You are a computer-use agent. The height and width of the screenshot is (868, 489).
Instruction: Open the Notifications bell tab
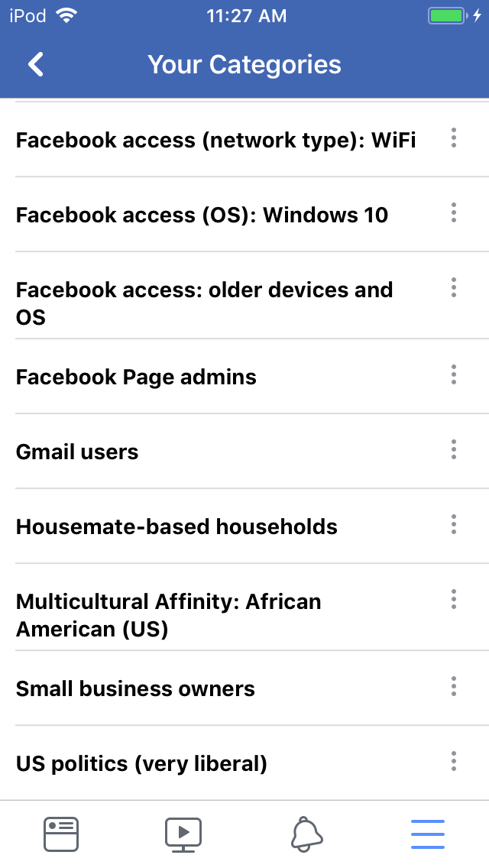(306, 834)
